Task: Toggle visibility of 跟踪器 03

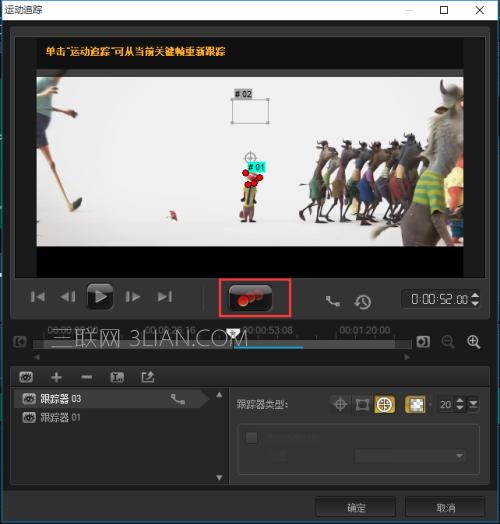Action: click(x=29, y=399)
